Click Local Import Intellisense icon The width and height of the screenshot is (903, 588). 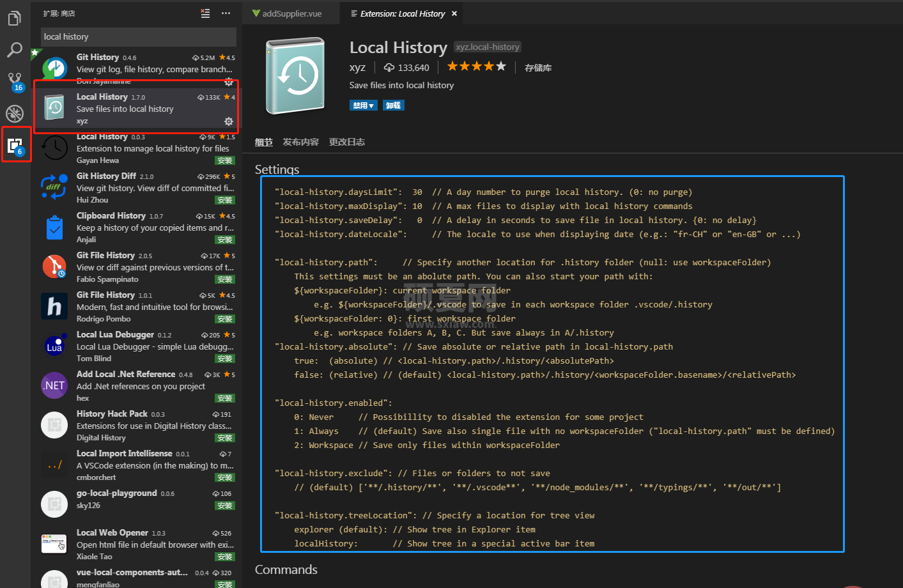point(55,465)
